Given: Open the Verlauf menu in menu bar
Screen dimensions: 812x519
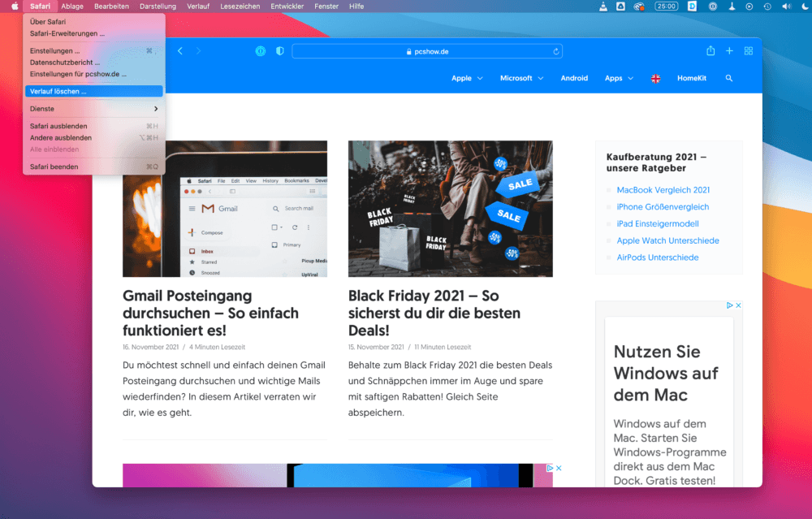Looking at the screenshot, I should pyautogui.click(x=198, y=6).
